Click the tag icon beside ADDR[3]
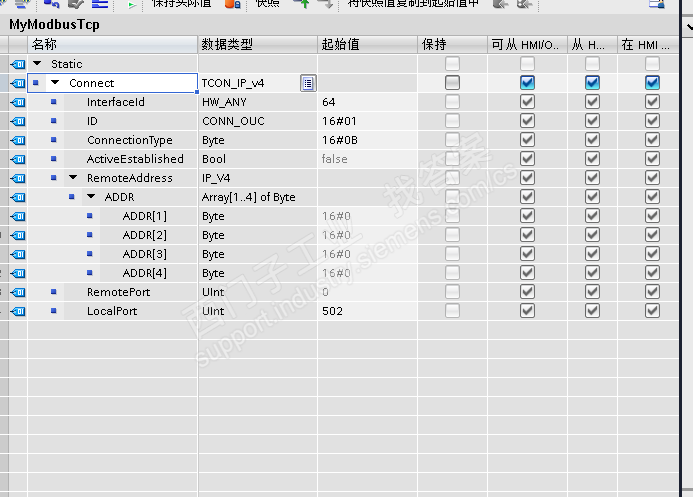 (x=18, y=254)
